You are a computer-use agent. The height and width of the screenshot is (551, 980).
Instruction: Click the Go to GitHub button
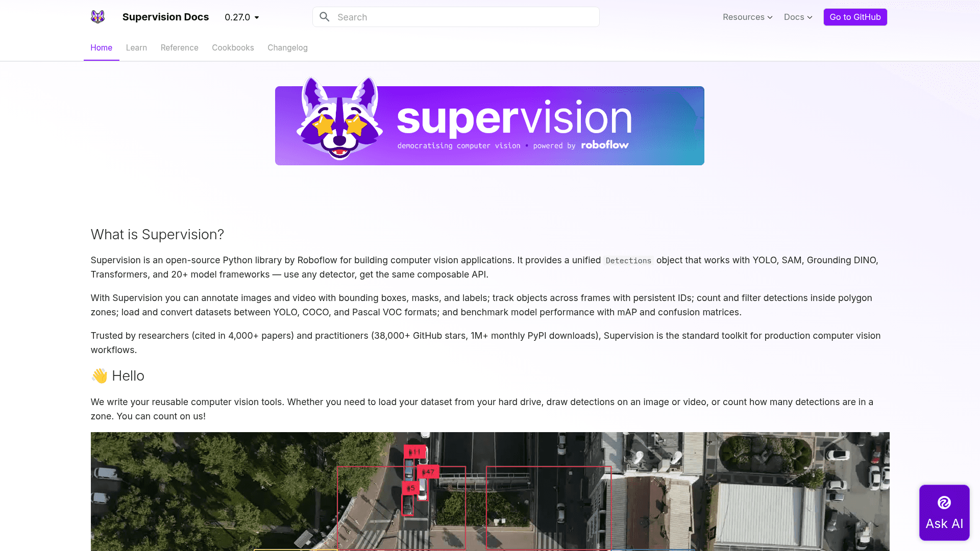(x=855, y=17)
